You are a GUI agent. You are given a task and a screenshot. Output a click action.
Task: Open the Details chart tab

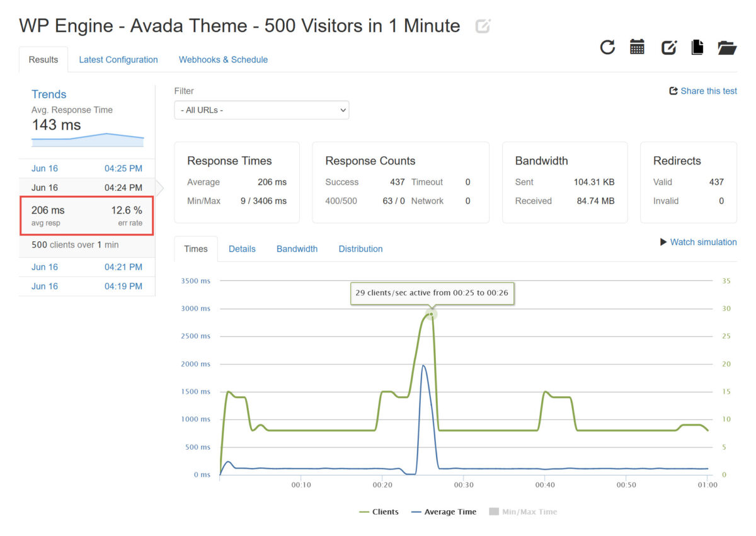(x=242, y=249)
